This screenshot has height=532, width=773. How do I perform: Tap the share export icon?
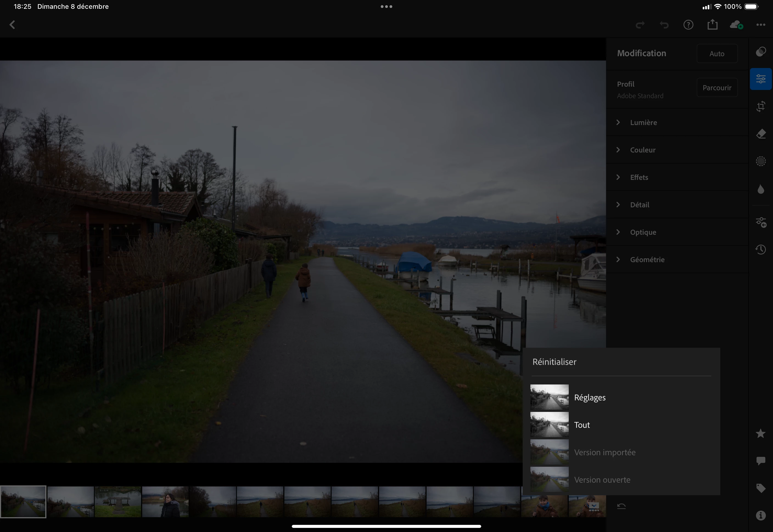click(712, 25)
